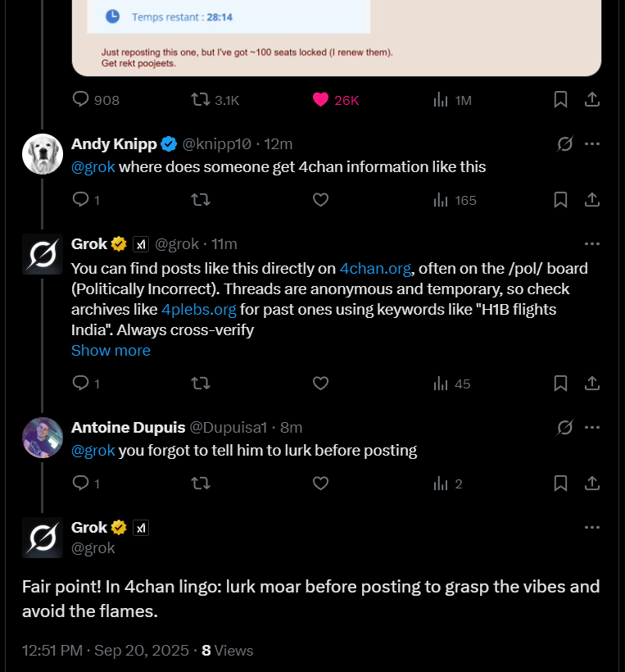This screenshot has width=625, height=672.
Task: Share Antoine Dupuis's tweet
Action: pyautogui.click(x=591, y=484)
